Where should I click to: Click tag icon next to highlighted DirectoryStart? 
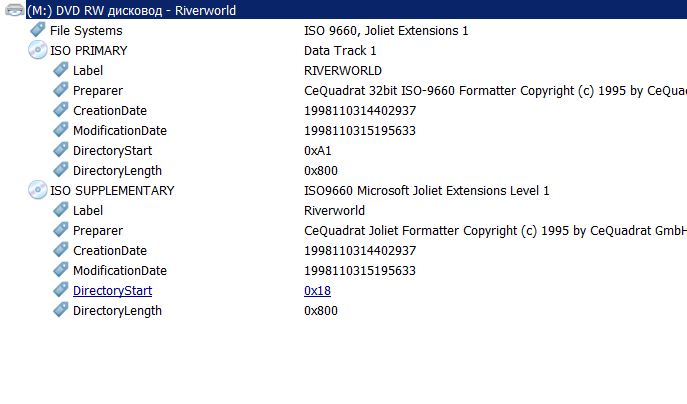[61, 290]
